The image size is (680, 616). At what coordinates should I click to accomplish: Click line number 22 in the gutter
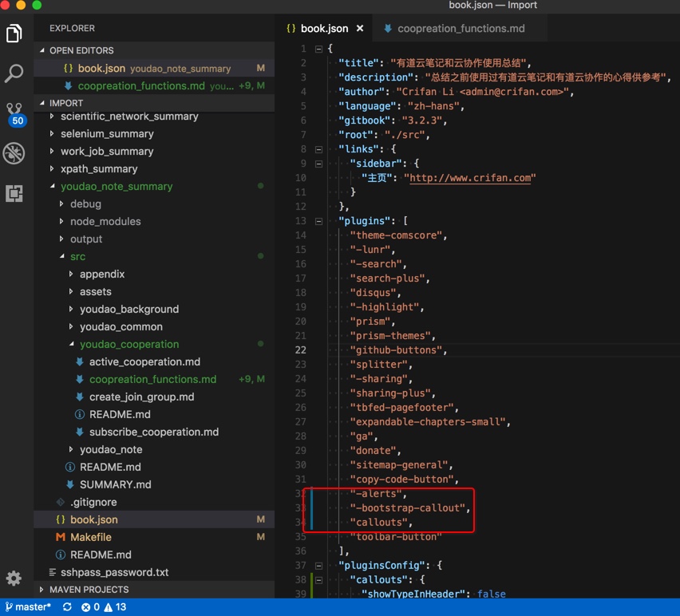click(x=301, y=349)
